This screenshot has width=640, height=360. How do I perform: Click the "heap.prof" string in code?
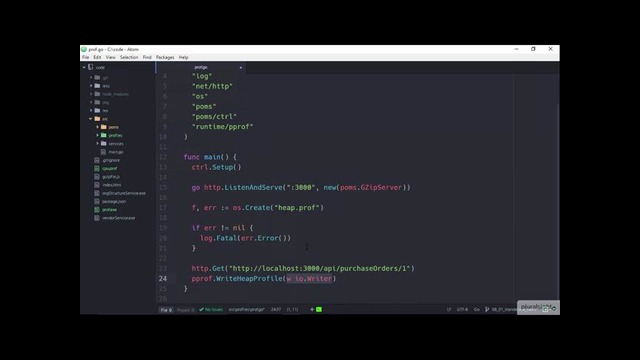(x=298, y=208)
